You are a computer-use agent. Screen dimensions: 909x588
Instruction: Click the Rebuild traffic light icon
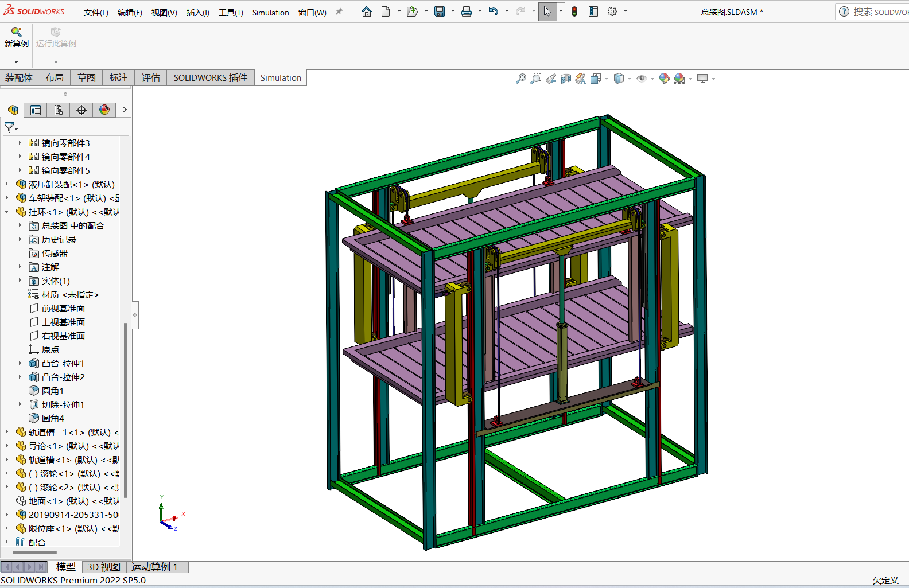pyautogui.click(x=574, y=11)
